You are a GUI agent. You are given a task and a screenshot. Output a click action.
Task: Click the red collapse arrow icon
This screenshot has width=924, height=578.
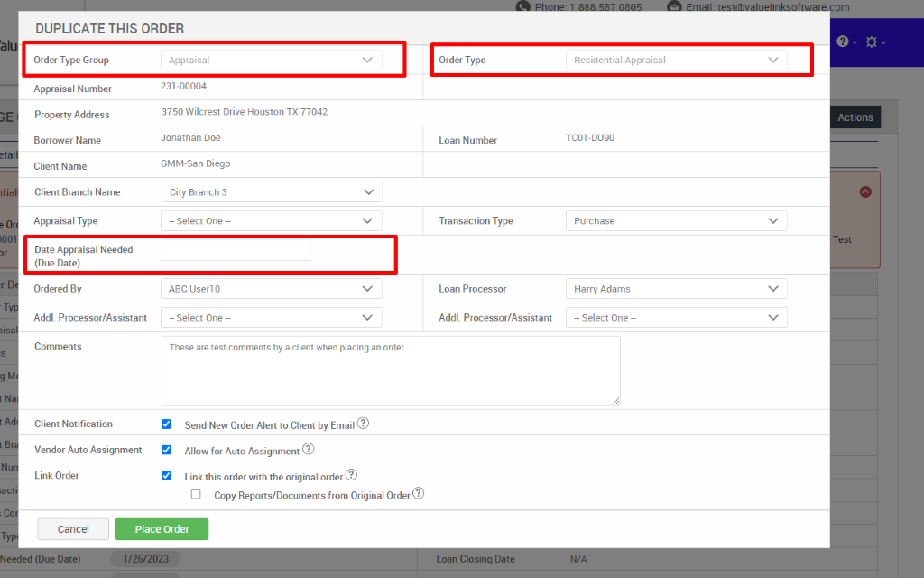coord(865,191)
